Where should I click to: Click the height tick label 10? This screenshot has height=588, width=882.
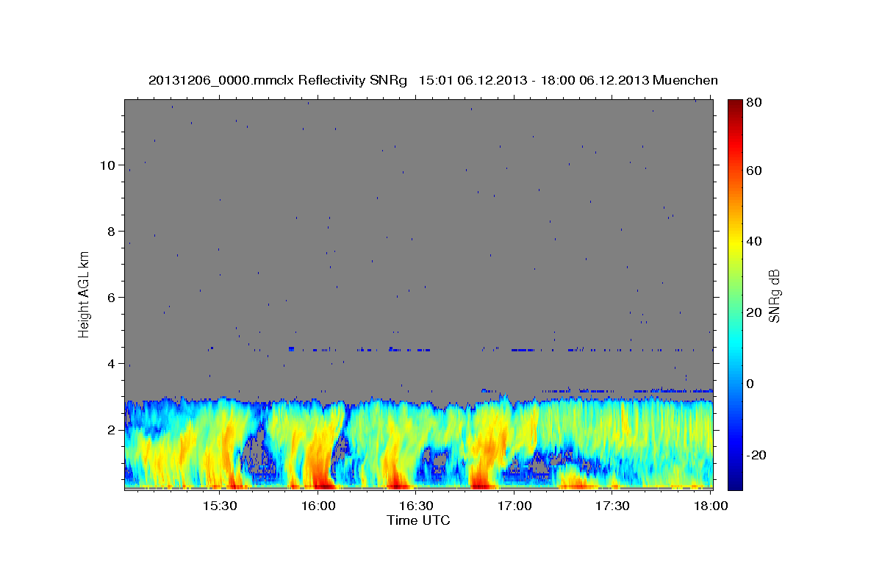click(107, 165)
